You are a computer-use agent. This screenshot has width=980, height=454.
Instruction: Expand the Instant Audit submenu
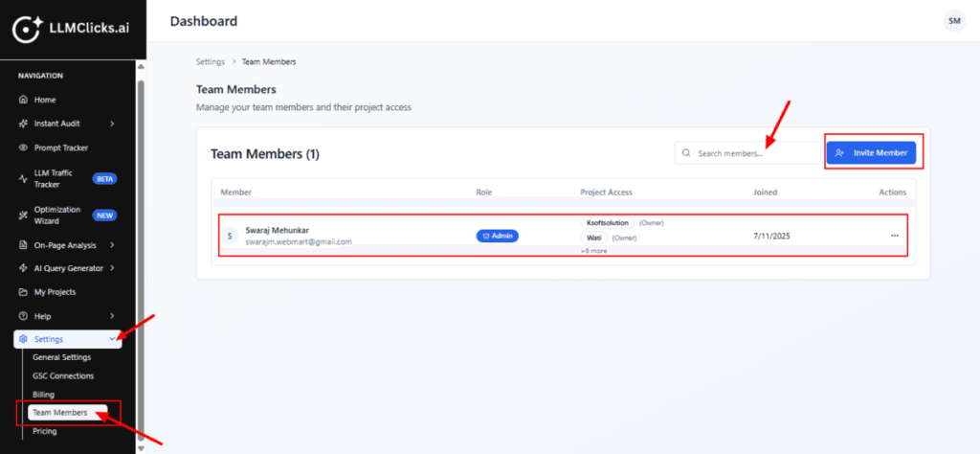tap(112, 124)
